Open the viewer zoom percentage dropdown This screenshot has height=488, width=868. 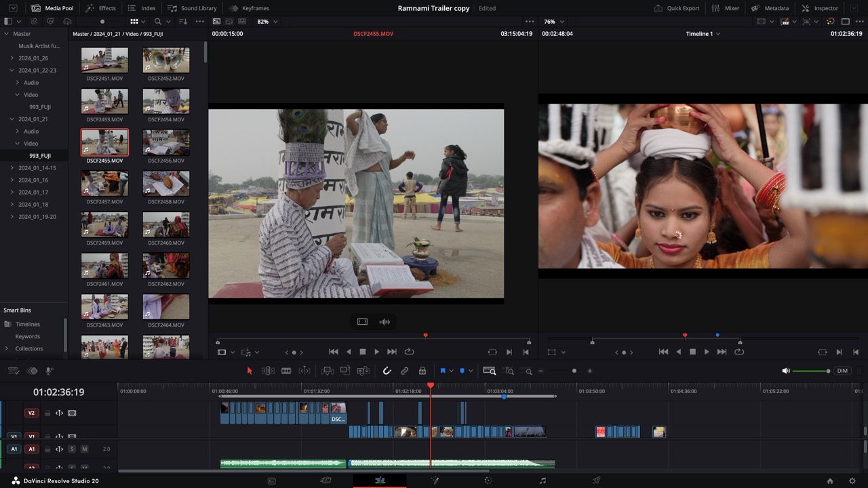tap(265, 21)
